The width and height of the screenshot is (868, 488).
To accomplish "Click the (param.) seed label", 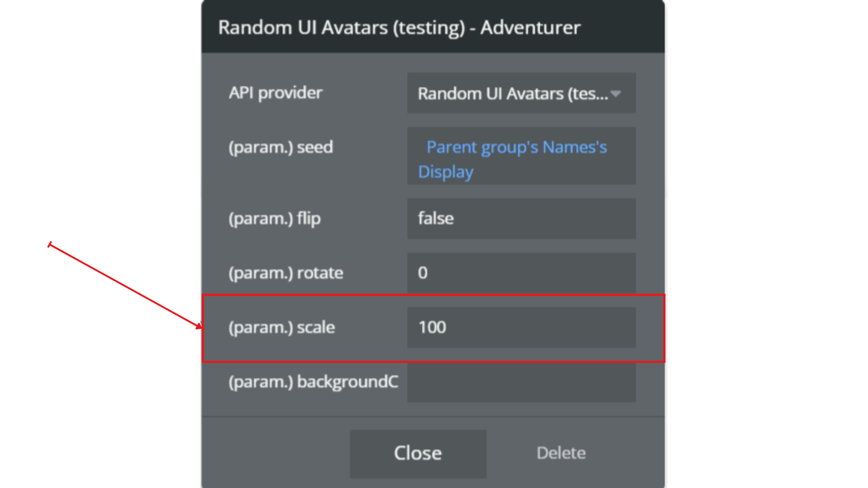I will coord(281,147).
